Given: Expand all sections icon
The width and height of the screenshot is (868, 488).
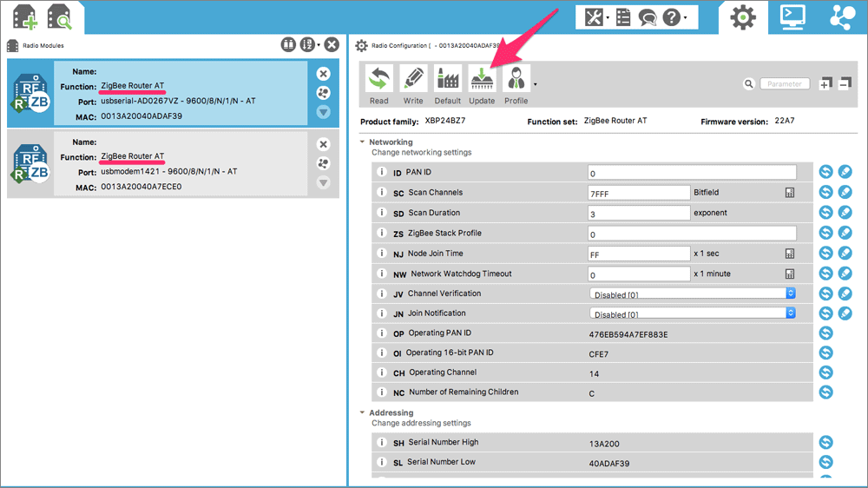Looking at the screenshot, I should click(825, 83).
